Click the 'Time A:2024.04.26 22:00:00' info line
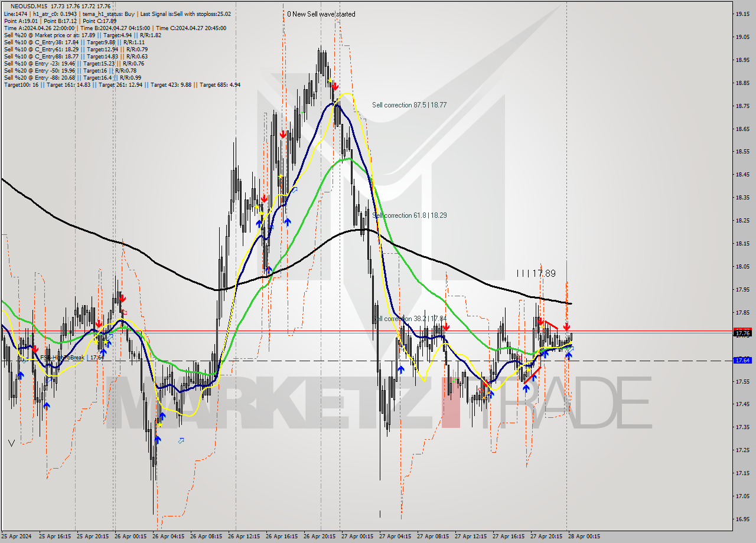 115,28
